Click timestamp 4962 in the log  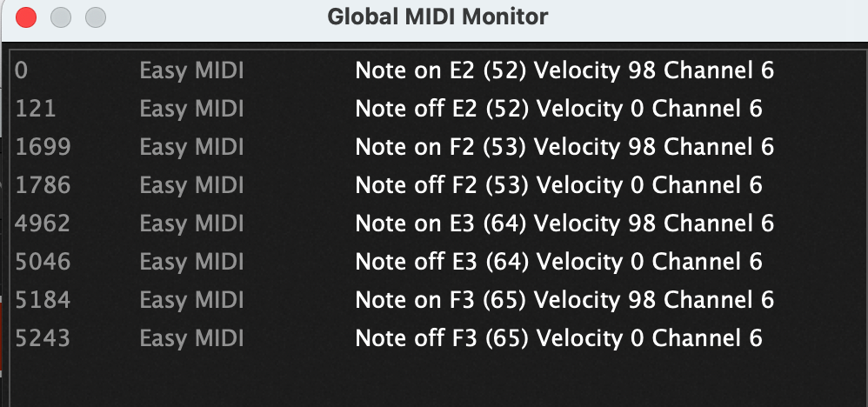click(x=43, y=224)
